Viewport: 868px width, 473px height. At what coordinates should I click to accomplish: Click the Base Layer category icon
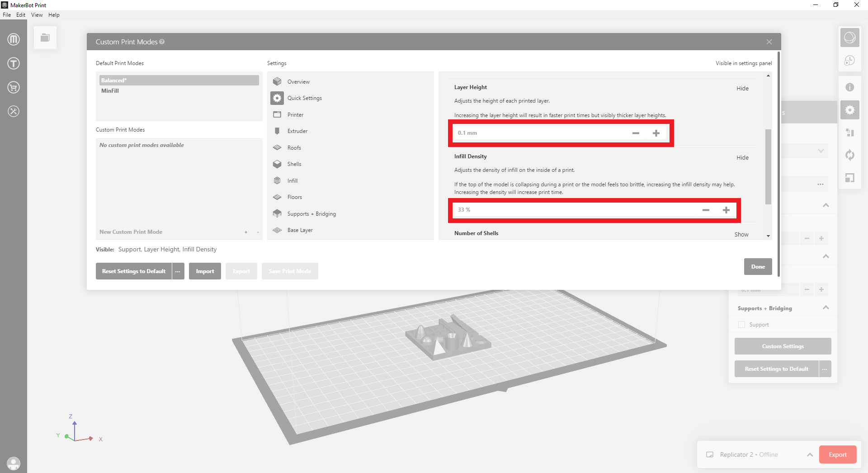pos(277,230)
